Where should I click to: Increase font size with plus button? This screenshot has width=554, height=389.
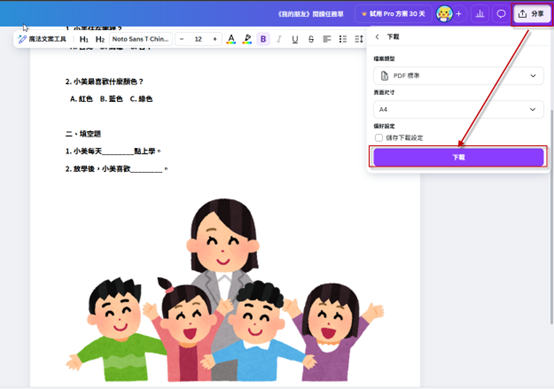tap(214, 39)
